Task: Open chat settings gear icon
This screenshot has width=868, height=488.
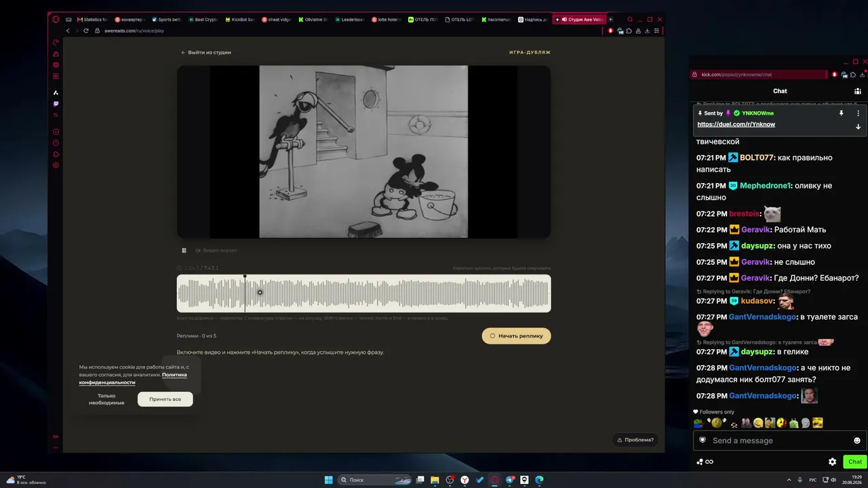Action: pos(832,462)
